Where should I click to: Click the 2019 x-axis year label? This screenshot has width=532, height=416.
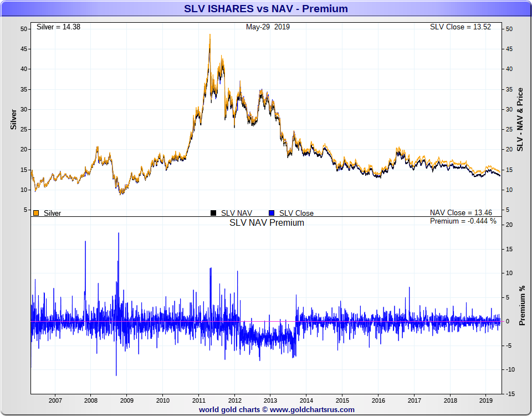click(x=486, y=400)
